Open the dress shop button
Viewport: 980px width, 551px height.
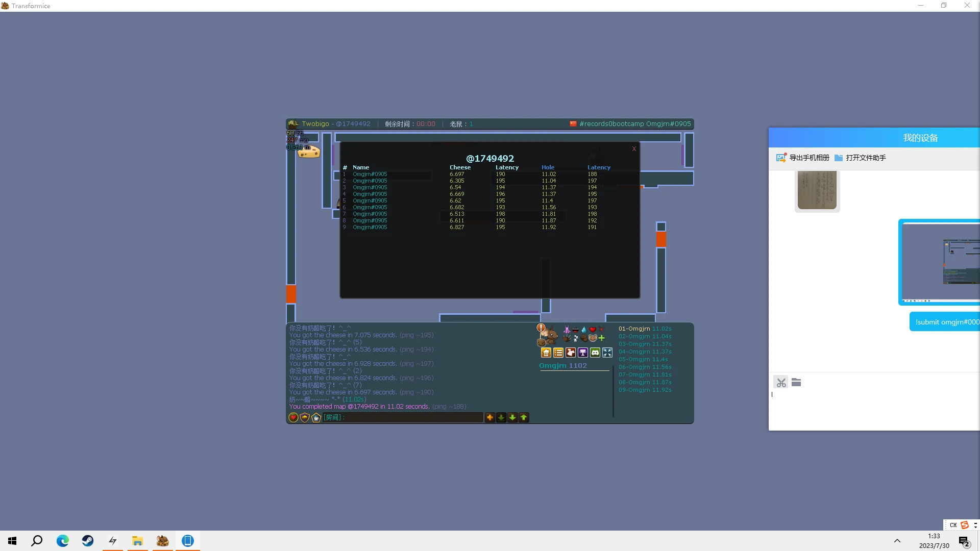pyautogui.click(x=571, y=353)
